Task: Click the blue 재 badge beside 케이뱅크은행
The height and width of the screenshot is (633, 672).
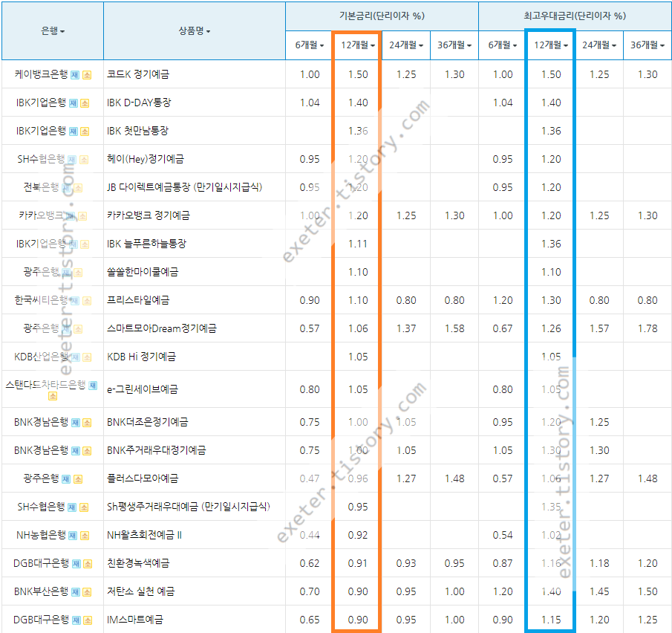Action: [75, 75]
